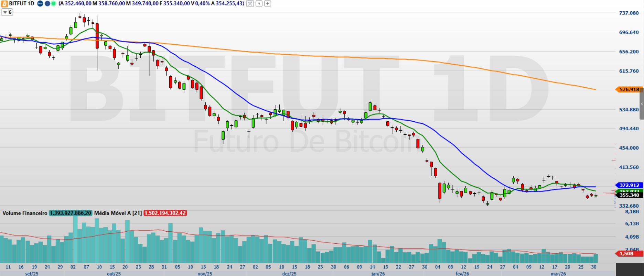The image size is (644, 276).
Task: Click the blue arrow circle icon beside BITFUT
Action: pos(47,3)
